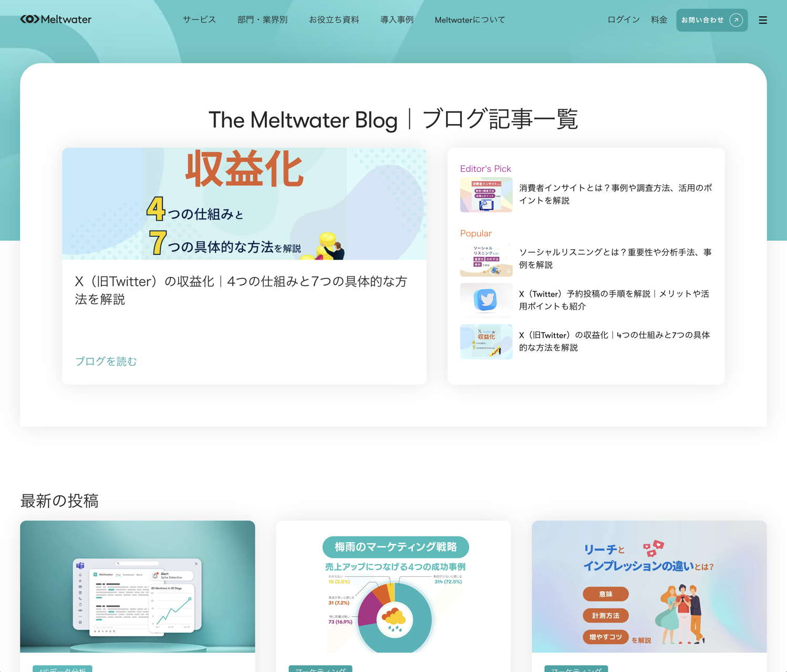Open Popular list item X（旧Twitter）の収益化
The width and height of the screenshot is (787, 672).
(615, 342)
